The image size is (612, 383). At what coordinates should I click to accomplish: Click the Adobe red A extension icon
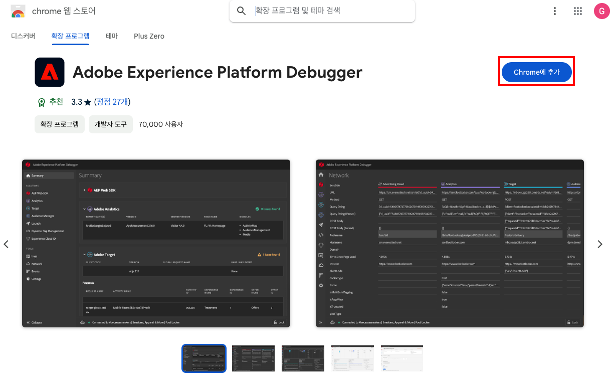[x=50, y=72]
